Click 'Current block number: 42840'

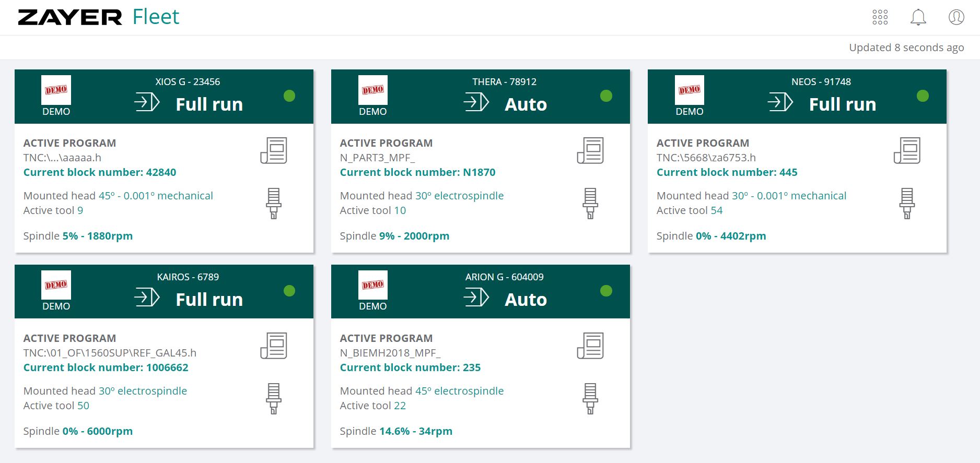point(100,172)
